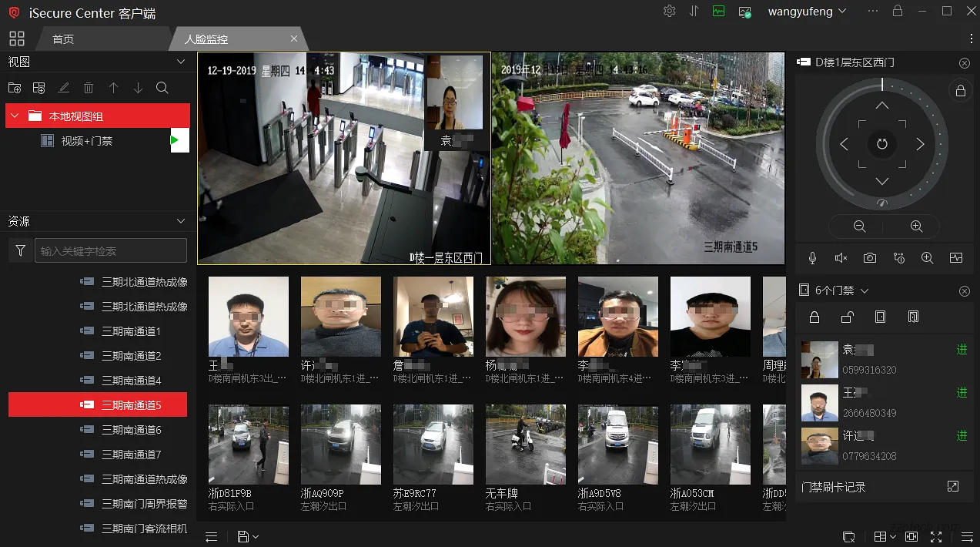980x547 pixels.
Task: Open the search icon in the view panel
Action: [x=162, y=87]
